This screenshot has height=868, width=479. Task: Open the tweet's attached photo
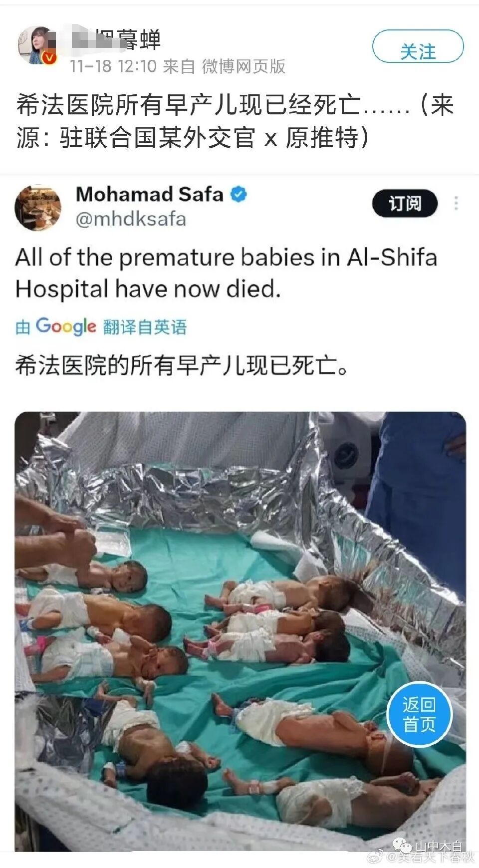[240, 631]
